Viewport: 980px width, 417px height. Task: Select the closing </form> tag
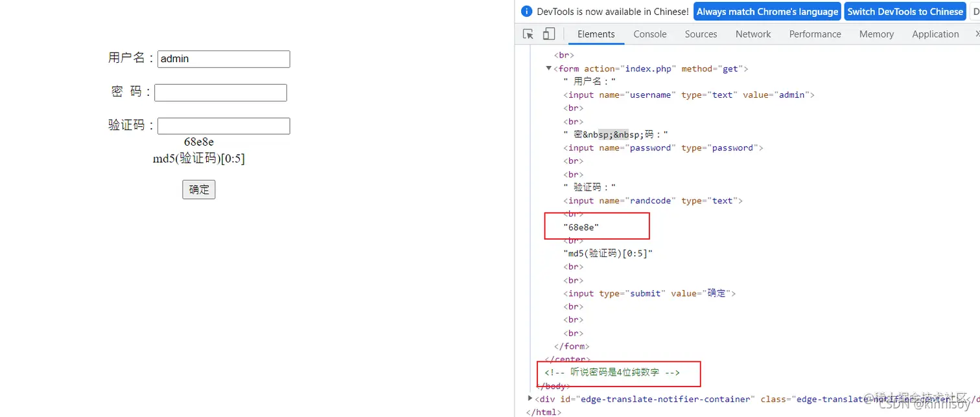pyautogui.click(x=572, y=346)
